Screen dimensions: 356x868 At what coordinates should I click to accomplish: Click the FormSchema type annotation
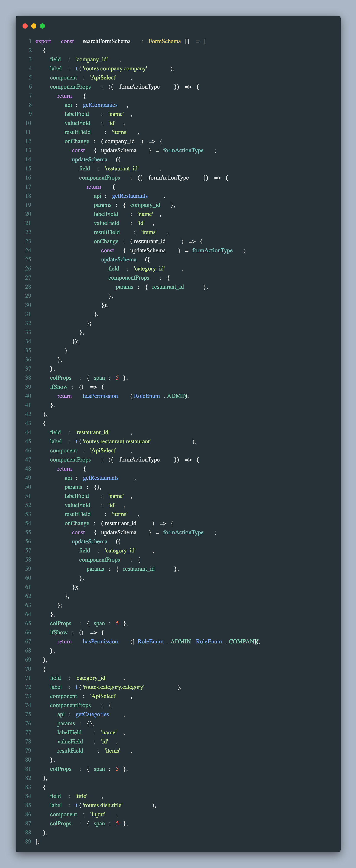[164, 41]
